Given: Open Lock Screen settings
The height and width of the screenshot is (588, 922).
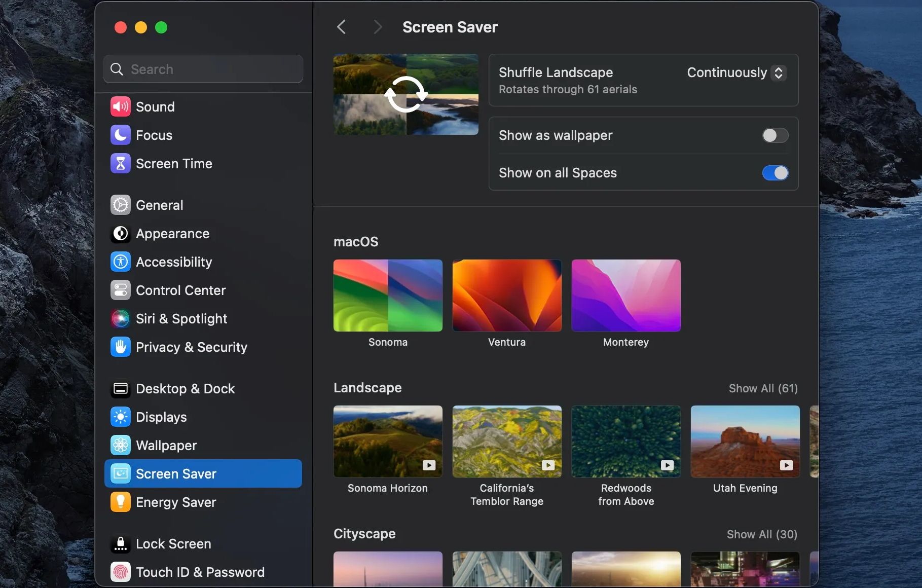Looking at the screenshot, I should click(x=173, y=543).
